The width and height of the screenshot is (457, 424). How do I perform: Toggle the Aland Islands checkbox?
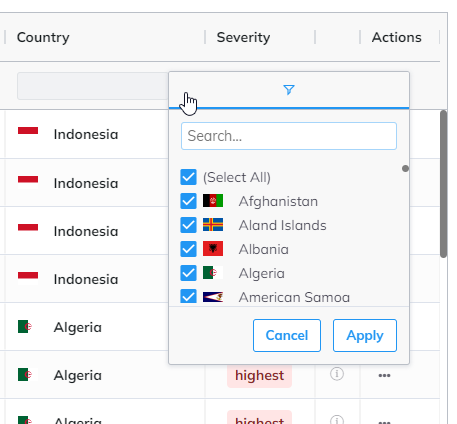(x=188, y=225)
